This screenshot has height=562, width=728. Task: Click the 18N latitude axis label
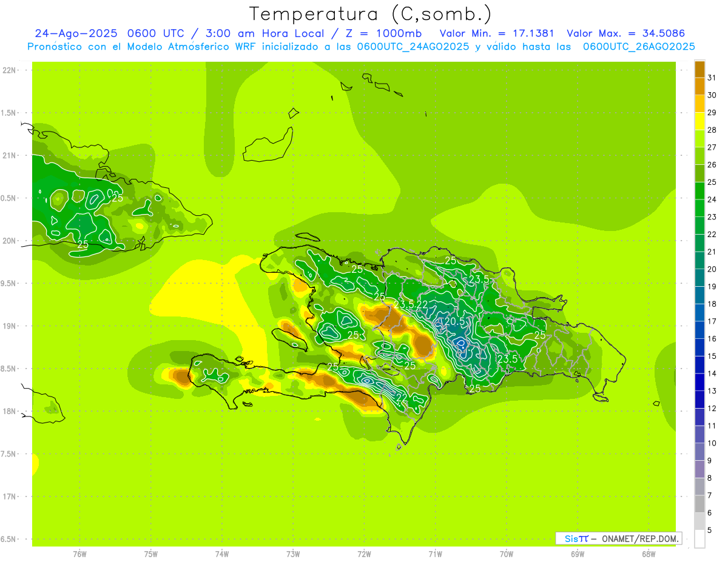coord(10,411)
